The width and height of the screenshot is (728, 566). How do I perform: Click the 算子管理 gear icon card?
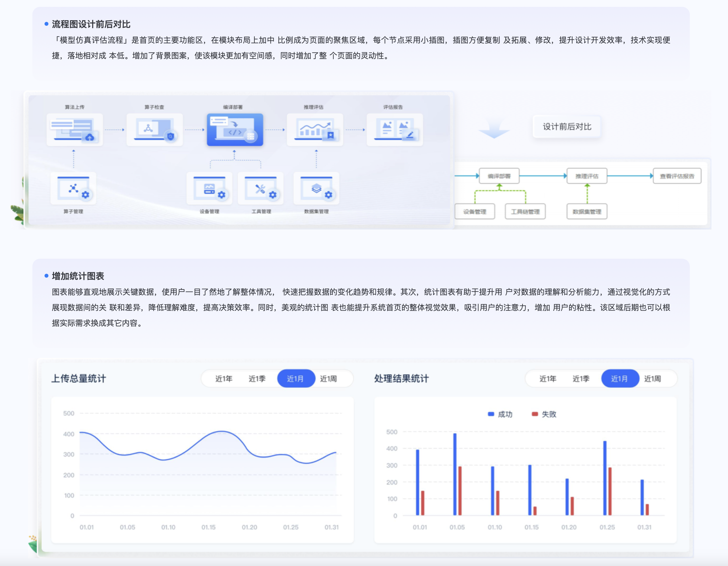click(73, 188)
